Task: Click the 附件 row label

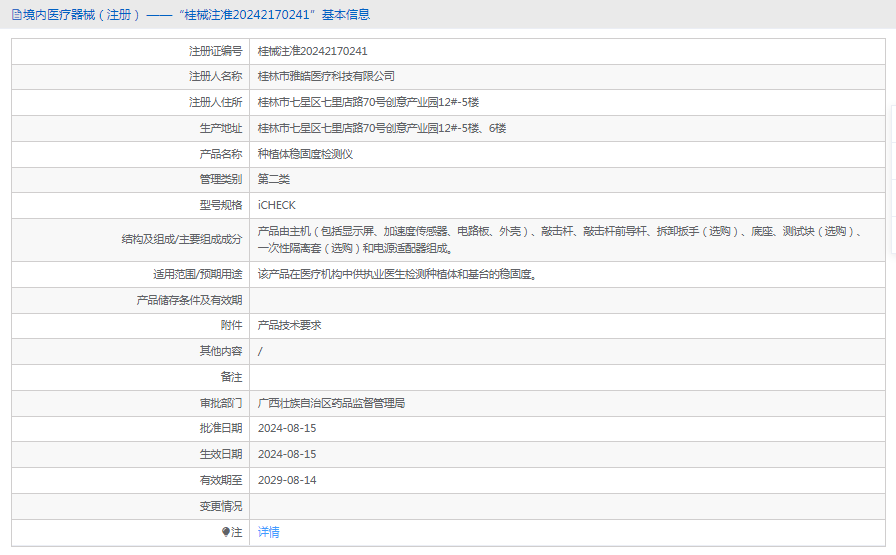Action: [231, 325]
